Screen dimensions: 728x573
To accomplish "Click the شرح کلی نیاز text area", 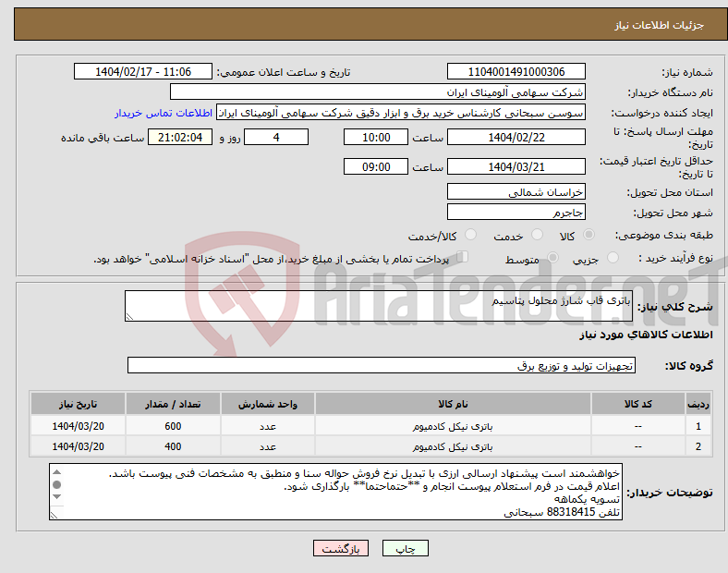I will [x=379, y=306].
